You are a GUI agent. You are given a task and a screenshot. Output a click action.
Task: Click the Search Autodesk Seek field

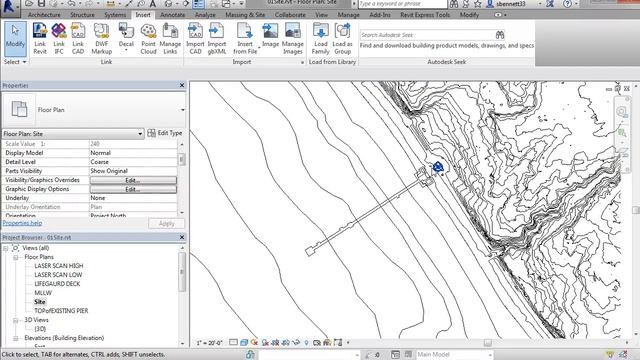pos(427,35)
